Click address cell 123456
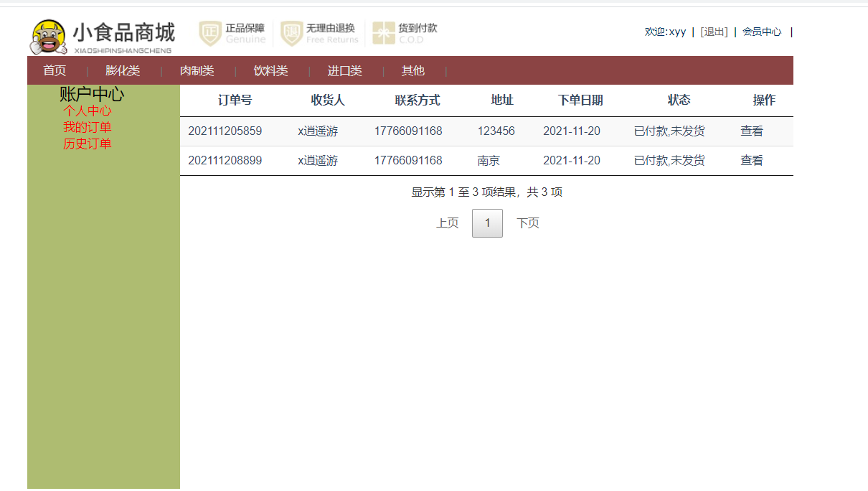Viewport: 868px width, 491px height. coord(496,131)
